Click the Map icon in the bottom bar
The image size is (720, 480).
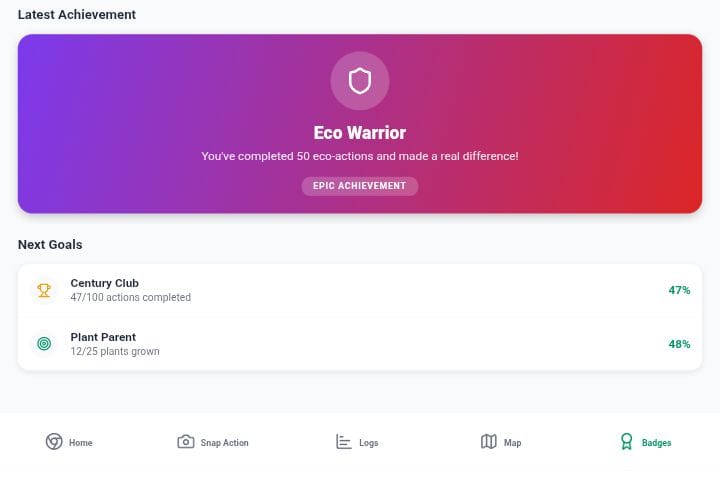[x=489, y=442]
